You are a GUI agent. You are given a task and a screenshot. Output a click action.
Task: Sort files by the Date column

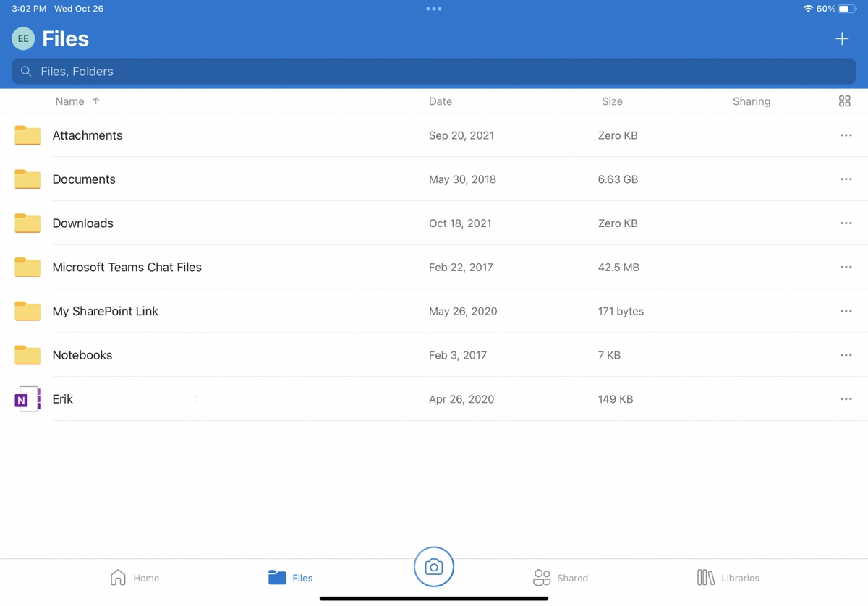441,101
